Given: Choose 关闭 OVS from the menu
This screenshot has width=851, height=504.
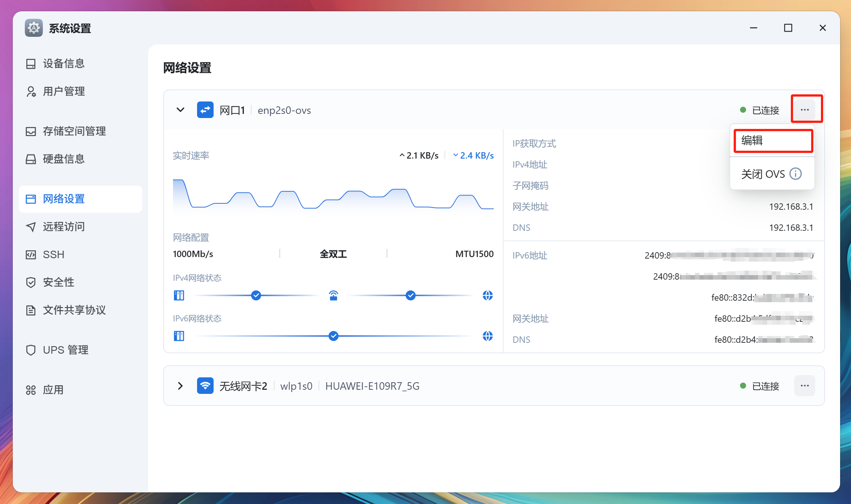Looking at the screenshot, I should (762, 174).
